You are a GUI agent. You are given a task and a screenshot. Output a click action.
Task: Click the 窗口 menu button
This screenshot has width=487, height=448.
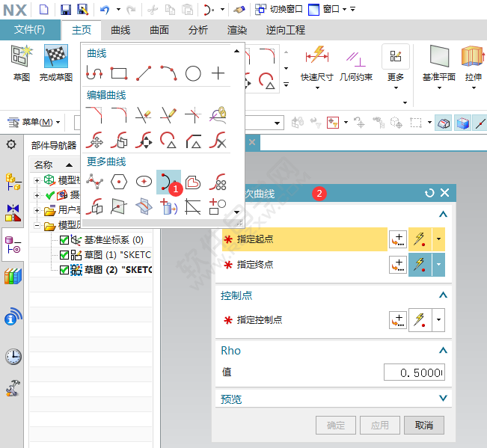328,9
